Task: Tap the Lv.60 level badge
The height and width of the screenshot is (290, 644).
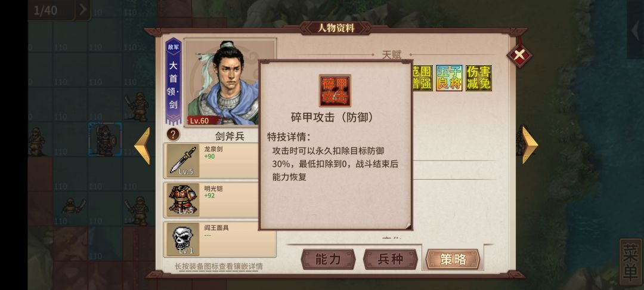Action: tap(199, 121)
